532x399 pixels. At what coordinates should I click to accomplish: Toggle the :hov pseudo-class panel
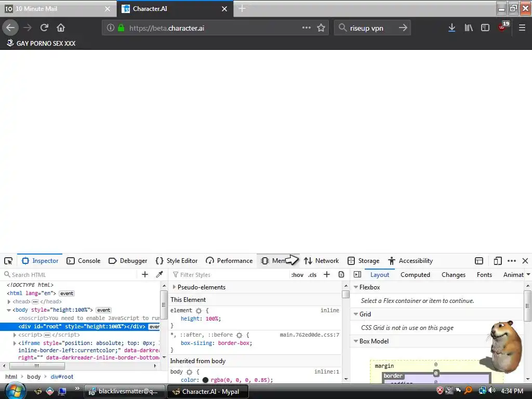297,275
